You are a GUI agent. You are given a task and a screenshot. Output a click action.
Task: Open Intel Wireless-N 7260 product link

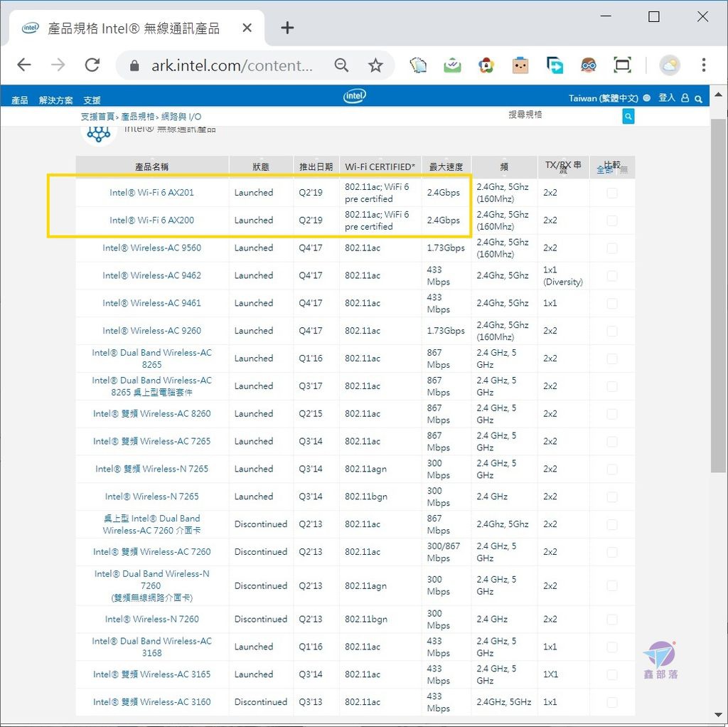pyautogui.click(x=152, y=619)
